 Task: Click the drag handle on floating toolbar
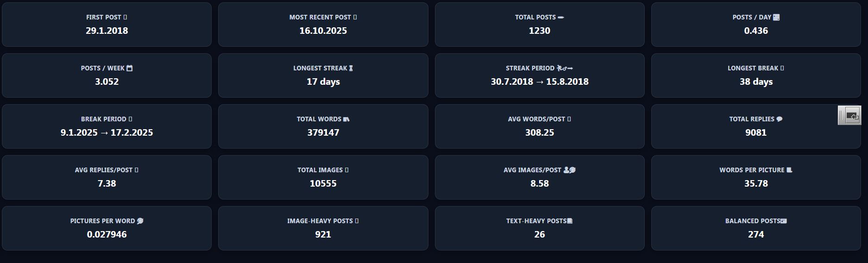click(x=841, y=116)
